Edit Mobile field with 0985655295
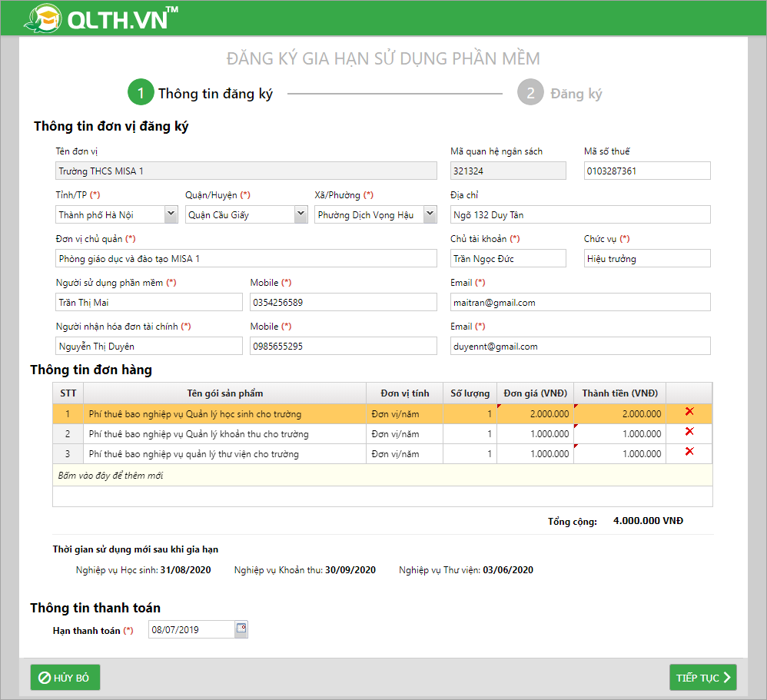Image resolution: width=767 pixels, height=700 pixels. 344,346
